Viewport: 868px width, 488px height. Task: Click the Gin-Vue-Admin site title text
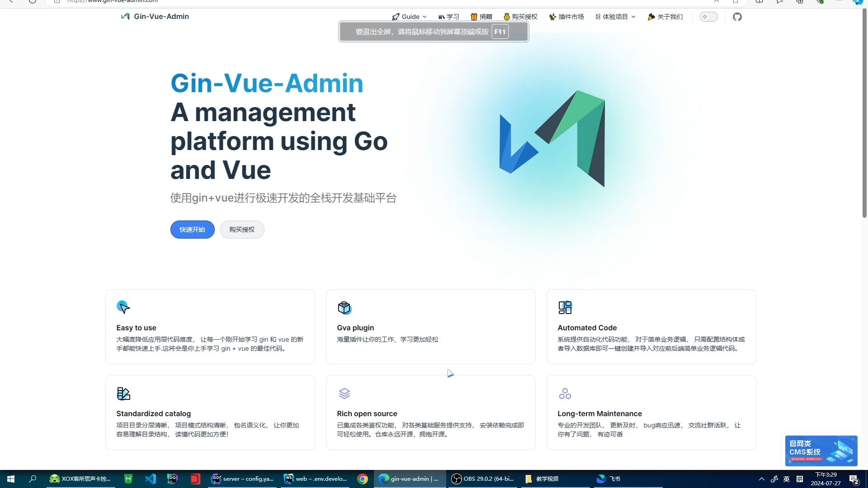(161, 17)
